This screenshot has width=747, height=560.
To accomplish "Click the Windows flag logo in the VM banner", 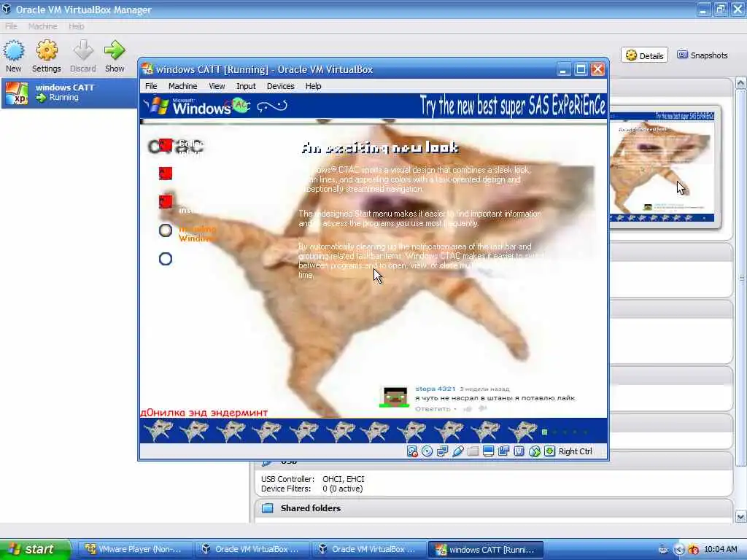I will click(158, 105).
